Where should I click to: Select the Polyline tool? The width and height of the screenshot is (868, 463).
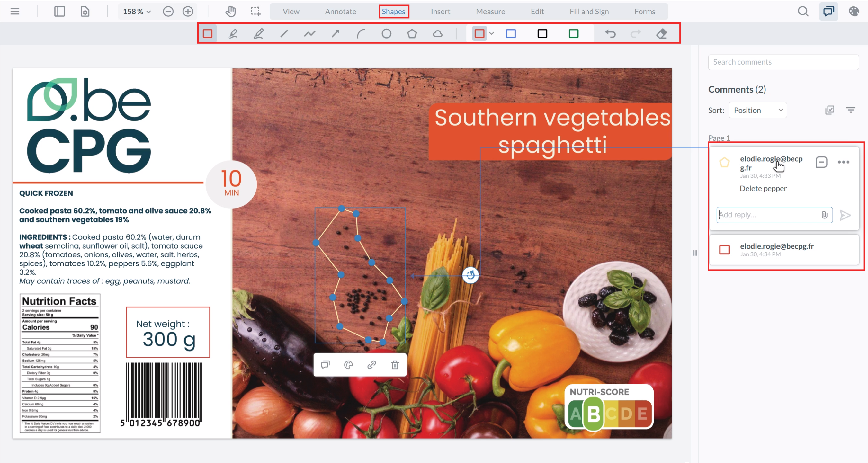(x=310, y=33)
